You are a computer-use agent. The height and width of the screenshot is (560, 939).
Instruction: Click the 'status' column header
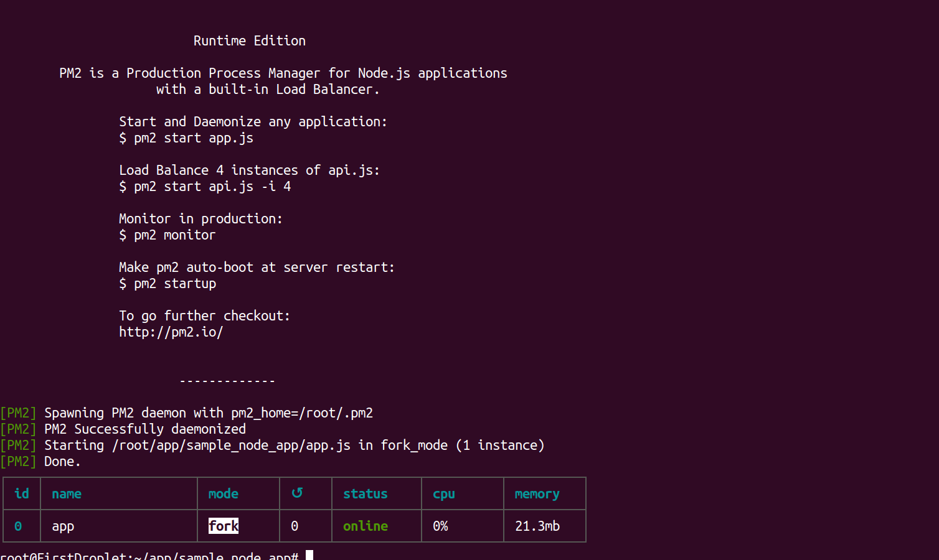coord(366,493)
